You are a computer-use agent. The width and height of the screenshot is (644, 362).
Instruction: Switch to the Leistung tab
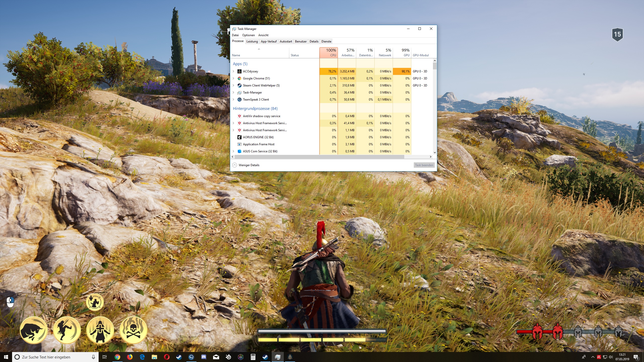252,41
